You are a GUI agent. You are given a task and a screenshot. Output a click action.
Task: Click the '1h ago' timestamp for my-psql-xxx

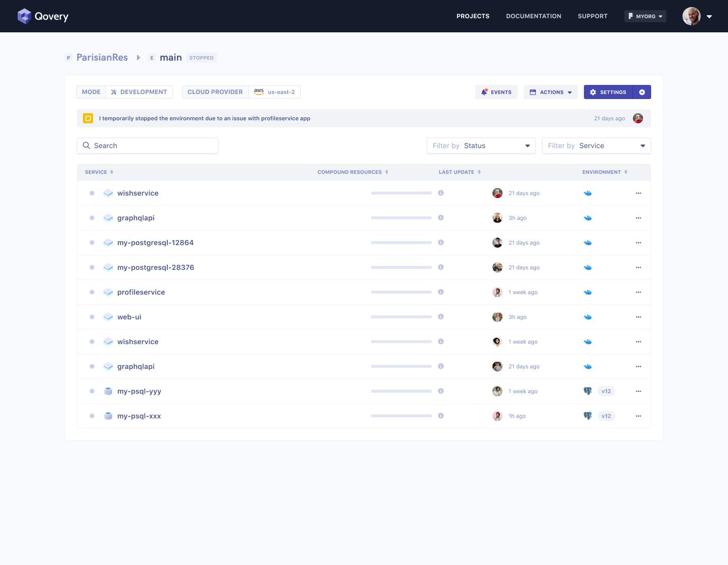(x=517, y=416)
